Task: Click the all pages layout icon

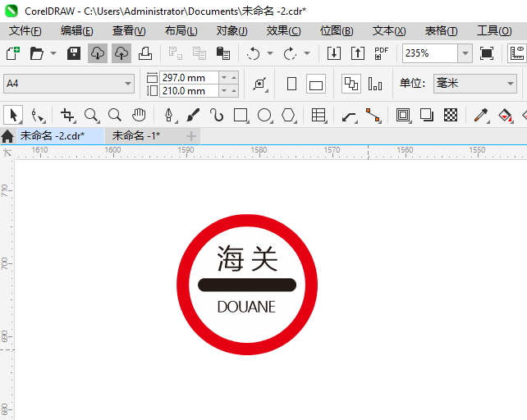Action: tap(351, 84)
